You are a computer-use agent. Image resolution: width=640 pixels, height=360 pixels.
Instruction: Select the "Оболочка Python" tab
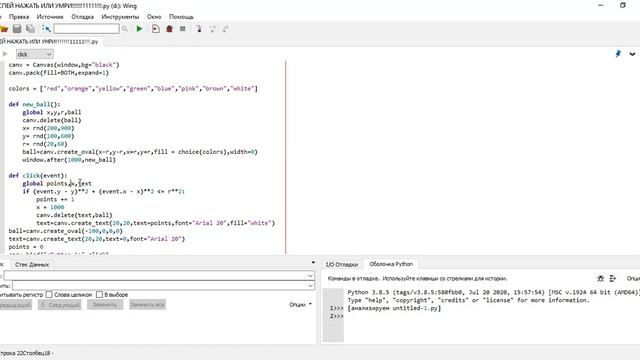[x=391, y=264]
